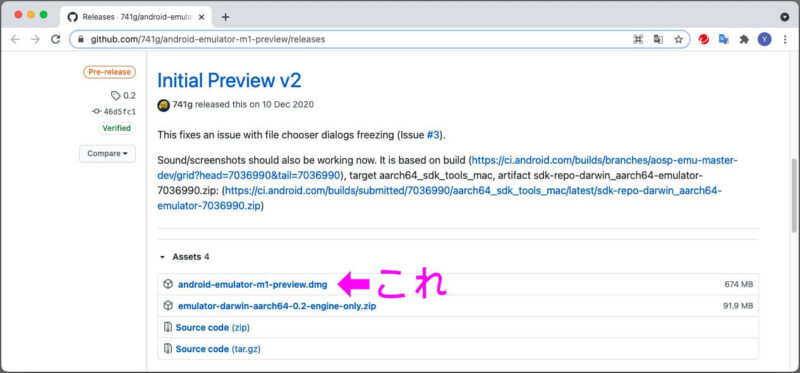Bookmark this page with the star icon

[x=678, y=39]
